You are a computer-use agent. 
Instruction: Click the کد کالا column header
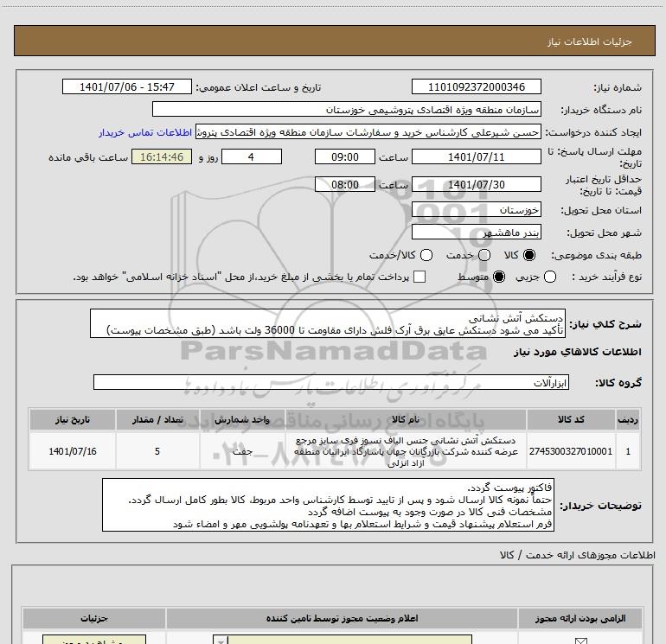pyautogui.click(x=571, y=420)
